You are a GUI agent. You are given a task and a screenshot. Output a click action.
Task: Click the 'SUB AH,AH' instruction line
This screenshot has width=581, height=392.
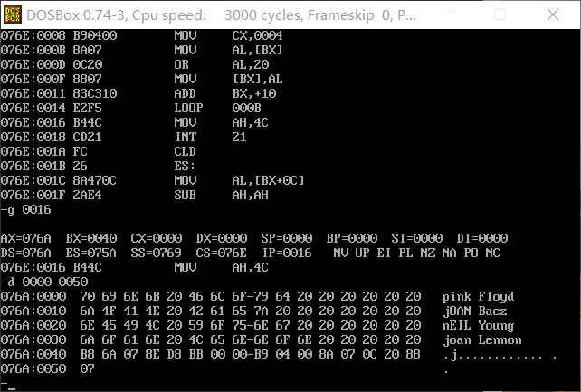point(135,195)
